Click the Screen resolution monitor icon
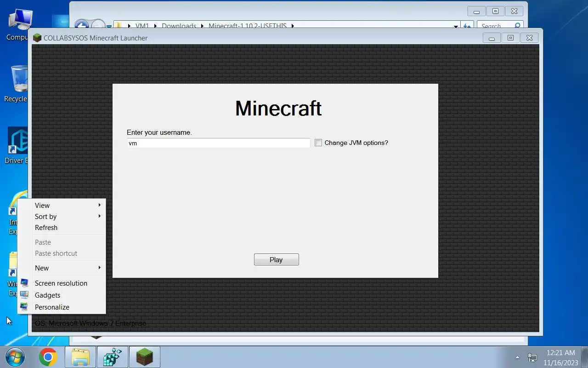This screenshot has height=368, width=588. point(24,283)
